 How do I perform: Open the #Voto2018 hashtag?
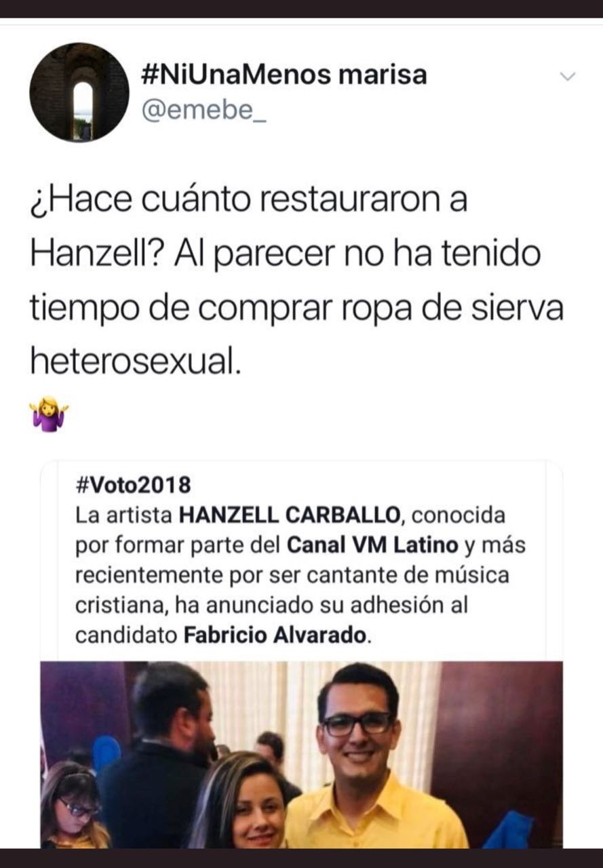[x=132, y=485]
